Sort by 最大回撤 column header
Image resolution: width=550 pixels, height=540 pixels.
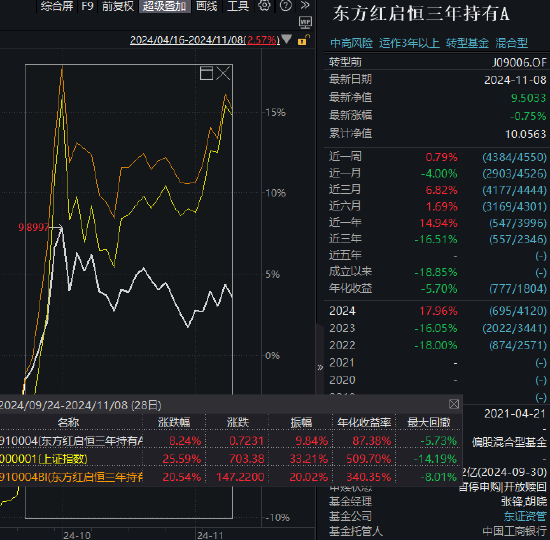tap(429, 422)
